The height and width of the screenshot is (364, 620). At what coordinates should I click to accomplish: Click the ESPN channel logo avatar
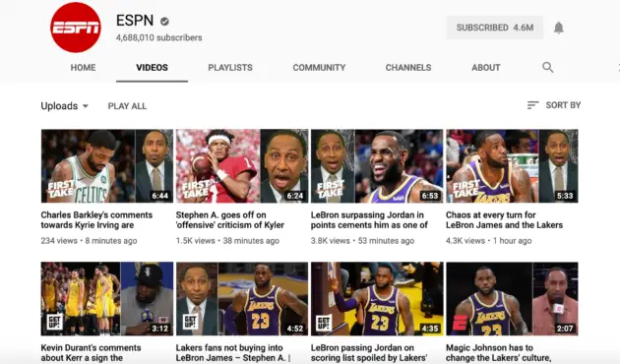tap(76, 28)
